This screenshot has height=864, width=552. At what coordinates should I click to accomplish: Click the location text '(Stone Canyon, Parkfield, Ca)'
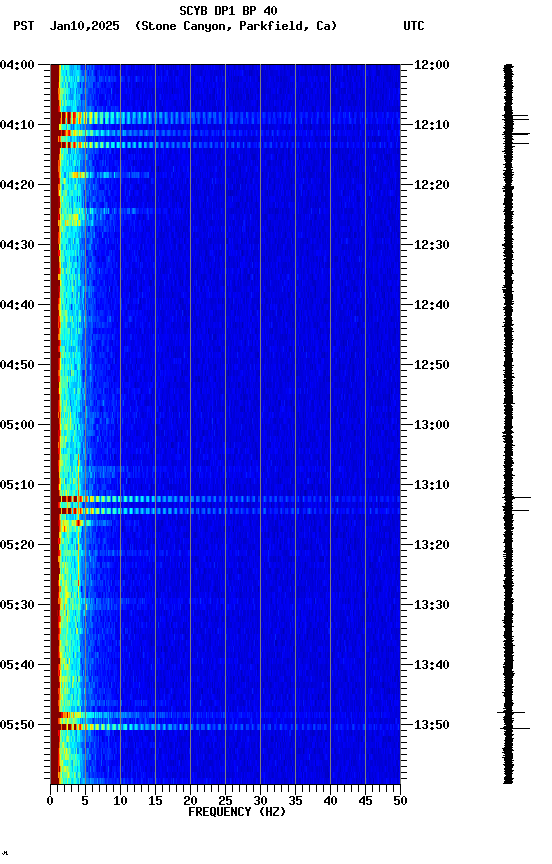point(236,26)
